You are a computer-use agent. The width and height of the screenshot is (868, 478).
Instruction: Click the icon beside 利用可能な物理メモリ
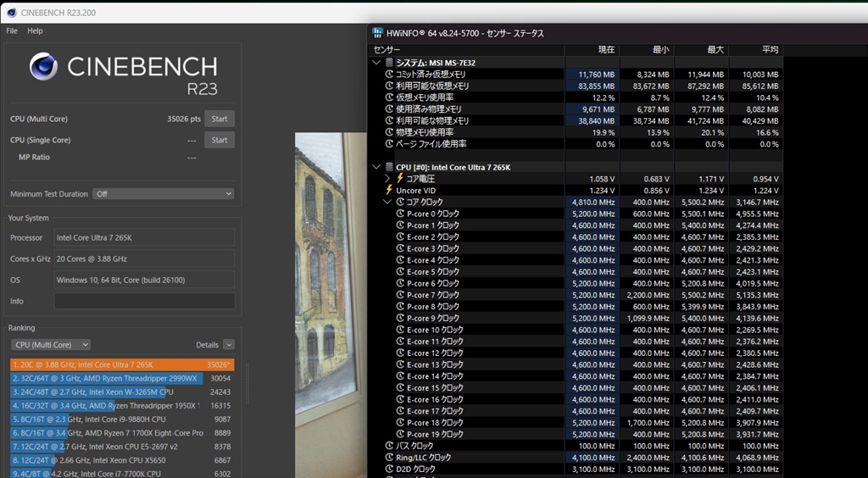[389, 120]
